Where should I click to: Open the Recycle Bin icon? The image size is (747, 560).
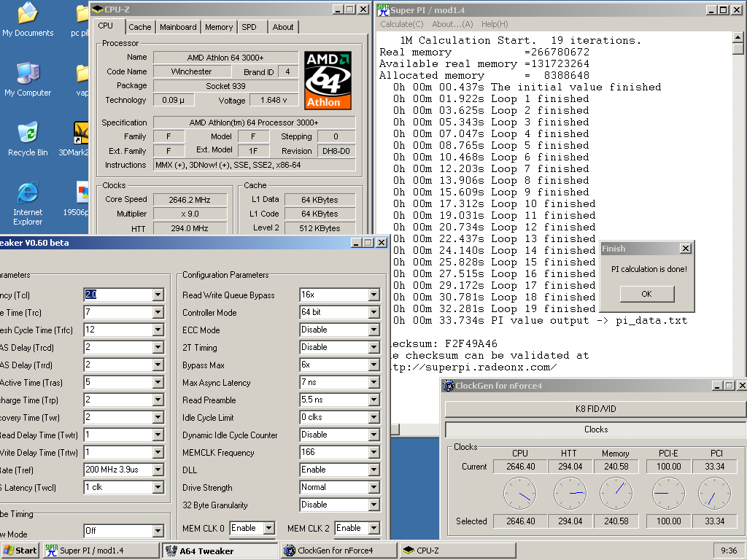[28, 139]
